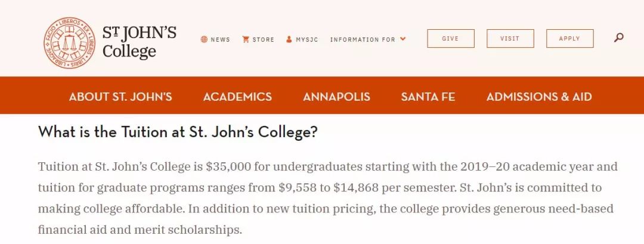The height and width of the screenshot is (244, 644).
Task: Go to the Store link text
Action: tap(263, 39)
